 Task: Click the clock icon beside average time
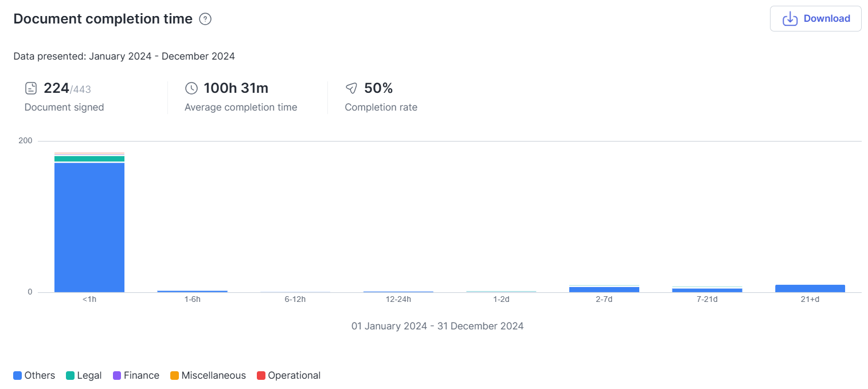point(191,88)
